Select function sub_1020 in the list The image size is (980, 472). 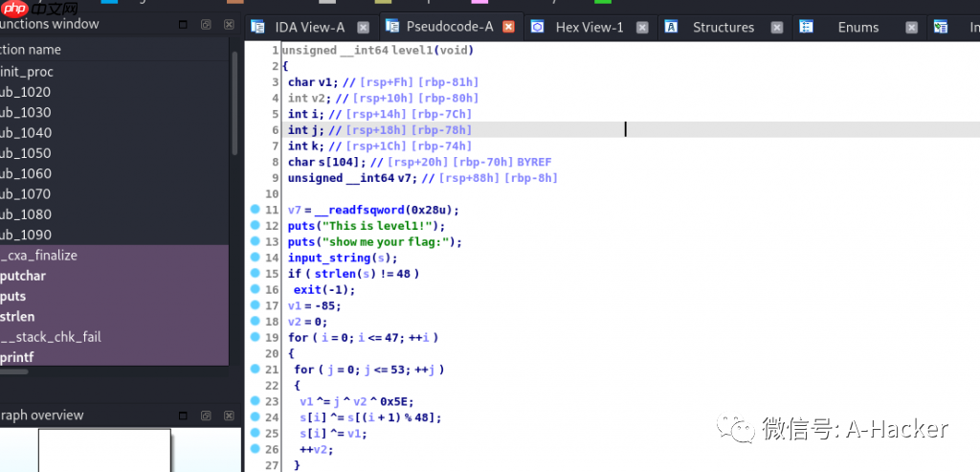point(115,92)
